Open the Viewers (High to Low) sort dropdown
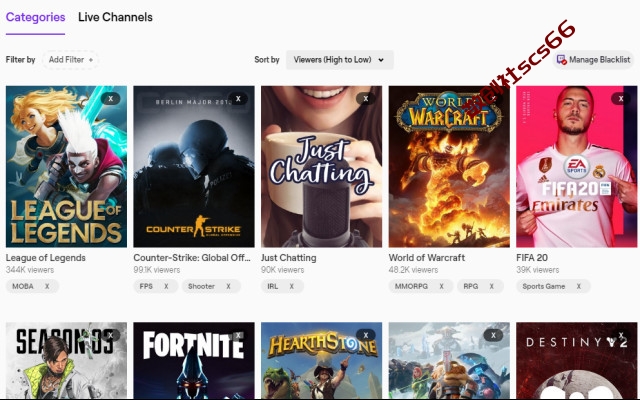The image size is (640, 400). pos(339,60)
